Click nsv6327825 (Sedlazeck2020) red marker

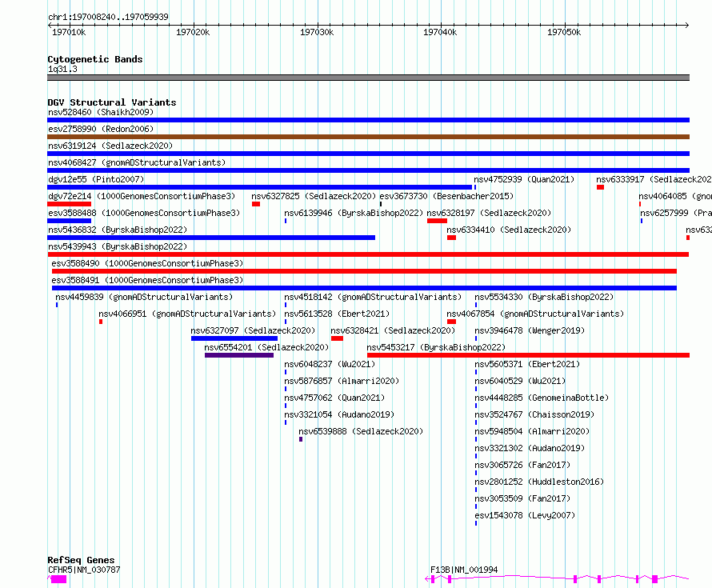[256, 204]
